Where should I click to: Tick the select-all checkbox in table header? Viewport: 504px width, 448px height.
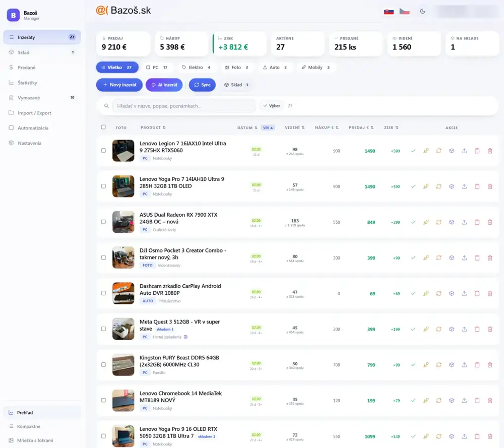[x=103, y=127]
